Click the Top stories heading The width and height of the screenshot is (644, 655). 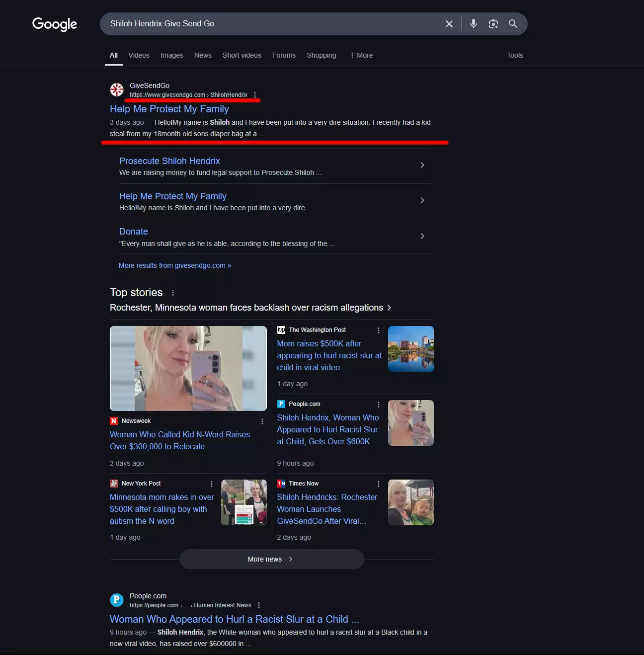point(136,293)
